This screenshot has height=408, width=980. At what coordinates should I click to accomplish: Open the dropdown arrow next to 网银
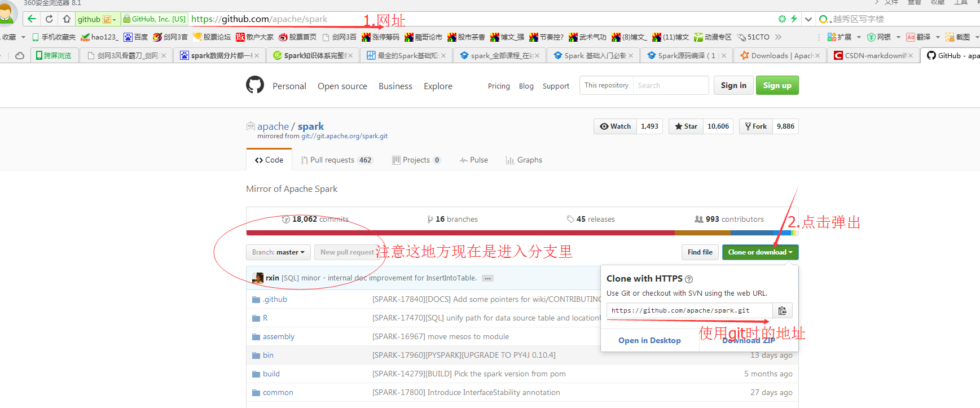click(898, 37)
